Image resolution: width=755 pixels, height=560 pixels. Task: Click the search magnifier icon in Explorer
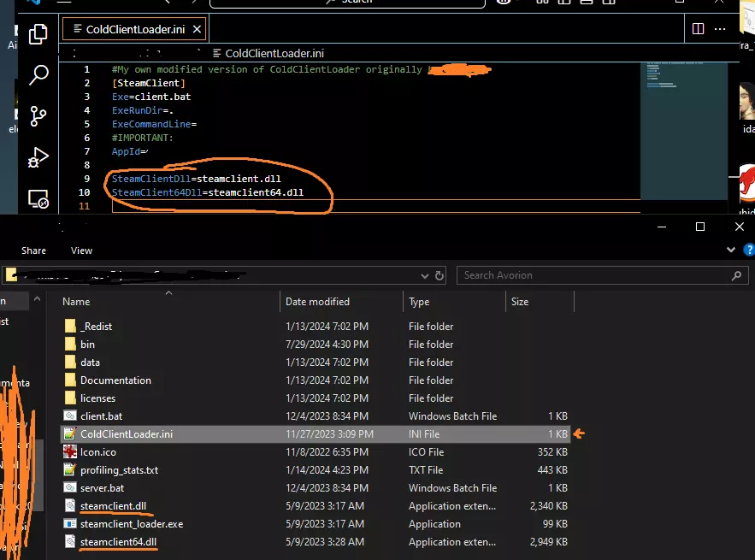click(x=736, y=275)
